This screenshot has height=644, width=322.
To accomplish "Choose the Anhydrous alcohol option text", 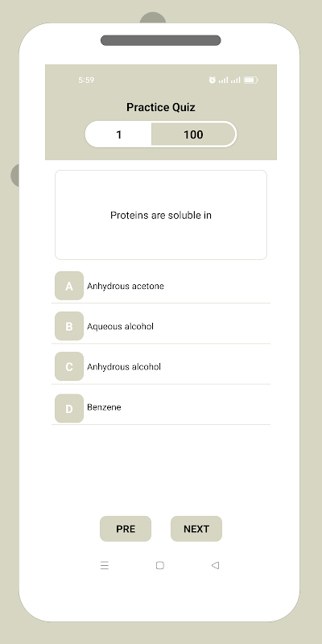I will (124, 366).
